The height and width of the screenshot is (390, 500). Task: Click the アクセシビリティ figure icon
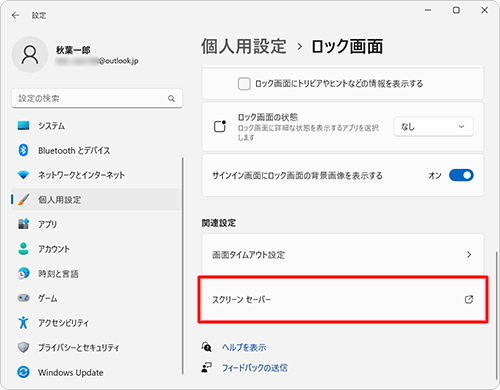[x=23, y=322]
